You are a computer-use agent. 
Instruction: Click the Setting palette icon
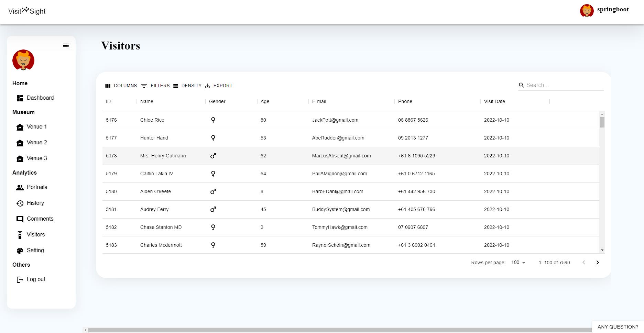20,250
